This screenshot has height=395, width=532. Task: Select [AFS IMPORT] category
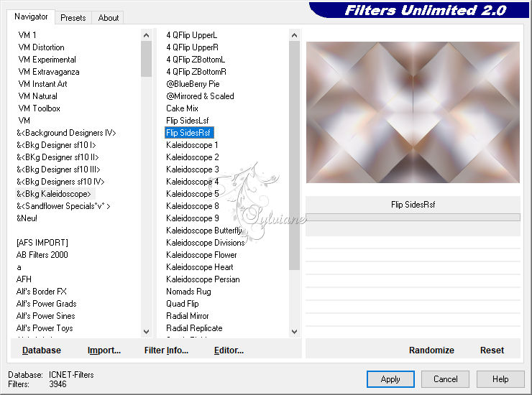tap(42, 243)
